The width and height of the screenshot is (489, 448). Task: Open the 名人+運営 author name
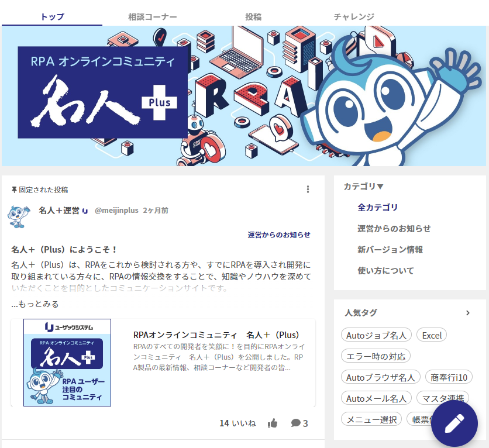point(59,211)
